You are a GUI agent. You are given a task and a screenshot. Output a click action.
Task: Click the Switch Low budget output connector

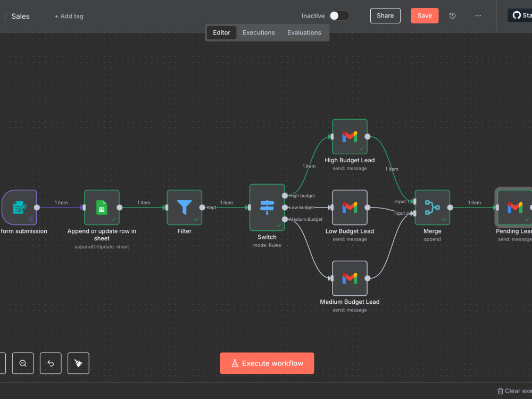[x=285, y=207]
